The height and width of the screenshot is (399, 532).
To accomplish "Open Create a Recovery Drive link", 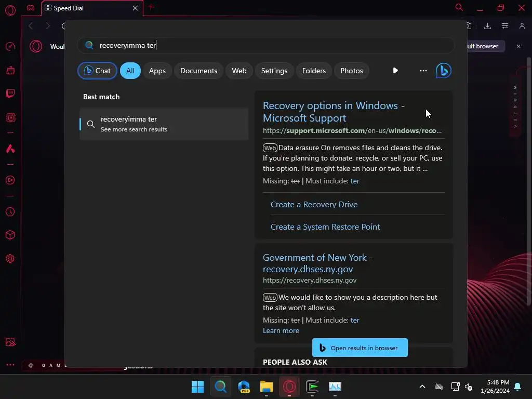I will pos(314,204).
